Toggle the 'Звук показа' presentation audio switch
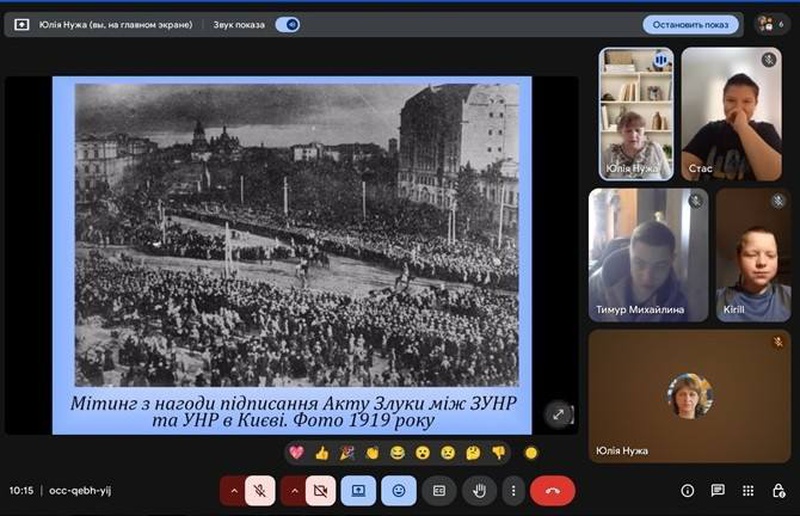The image size is (800, 516). pyautogui.click(x=287, y=24)
